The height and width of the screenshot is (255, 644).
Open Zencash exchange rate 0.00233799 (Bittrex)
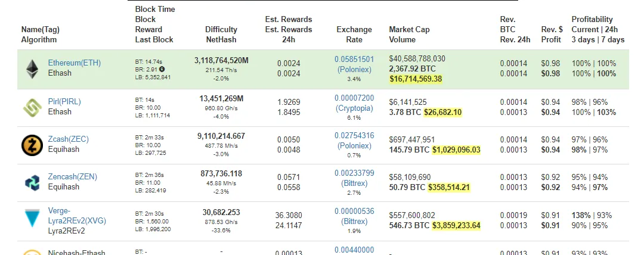tap(354, 178)
